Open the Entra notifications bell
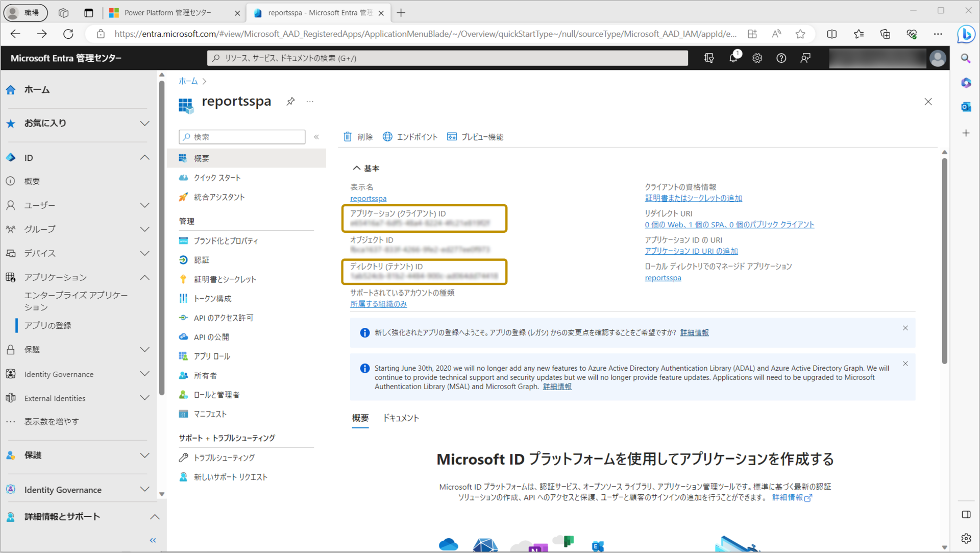Image resolution: width=980 pixels, height=553 pixels. tap(733, 58)
